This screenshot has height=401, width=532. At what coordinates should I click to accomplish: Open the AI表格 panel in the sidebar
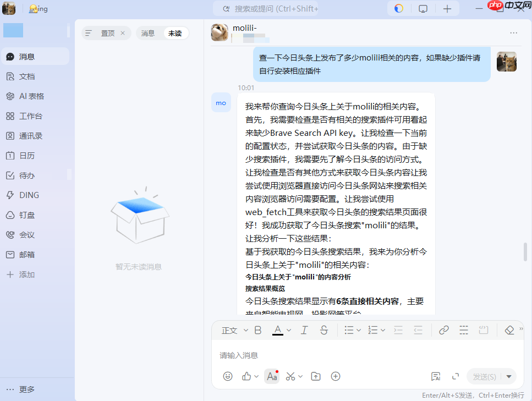click(26, 96)
